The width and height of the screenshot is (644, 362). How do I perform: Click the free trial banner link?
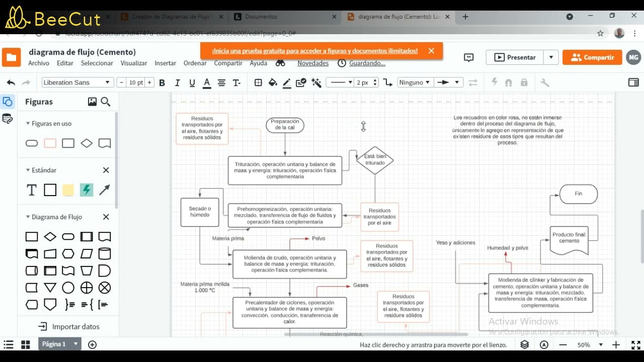pyautogui.click(x=314, y=51)
